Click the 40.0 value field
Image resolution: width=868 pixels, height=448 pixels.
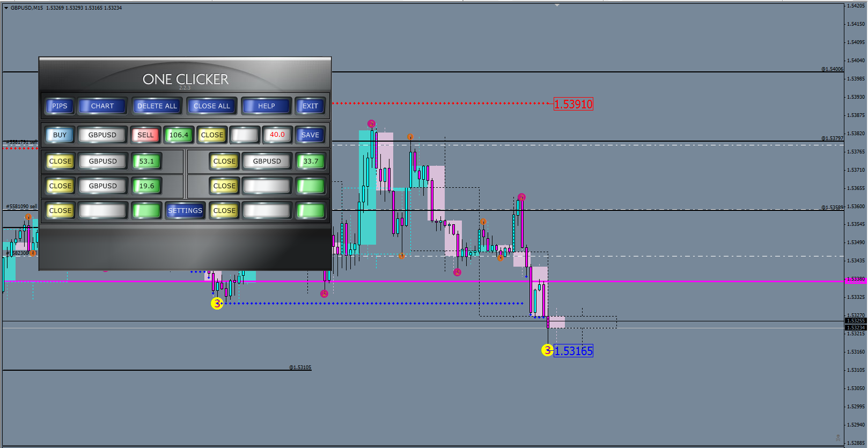pyautogui.click(x=277, y=135)
